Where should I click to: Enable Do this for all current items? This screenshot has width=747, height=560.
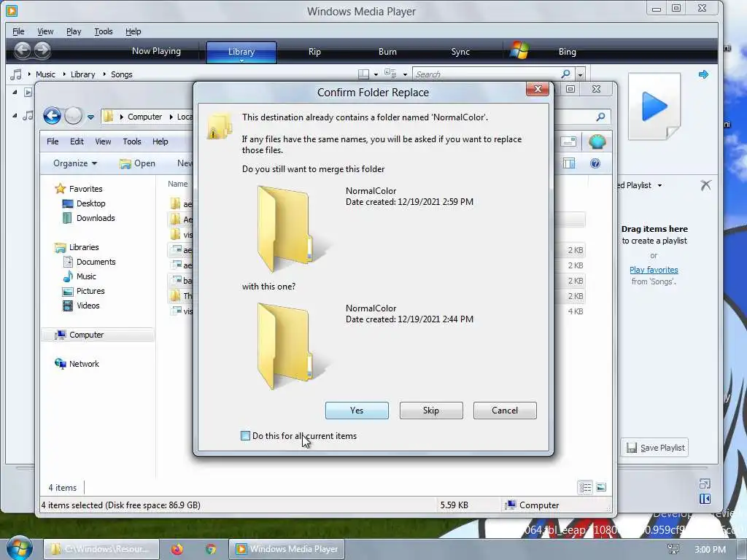(x=245, y=436)
